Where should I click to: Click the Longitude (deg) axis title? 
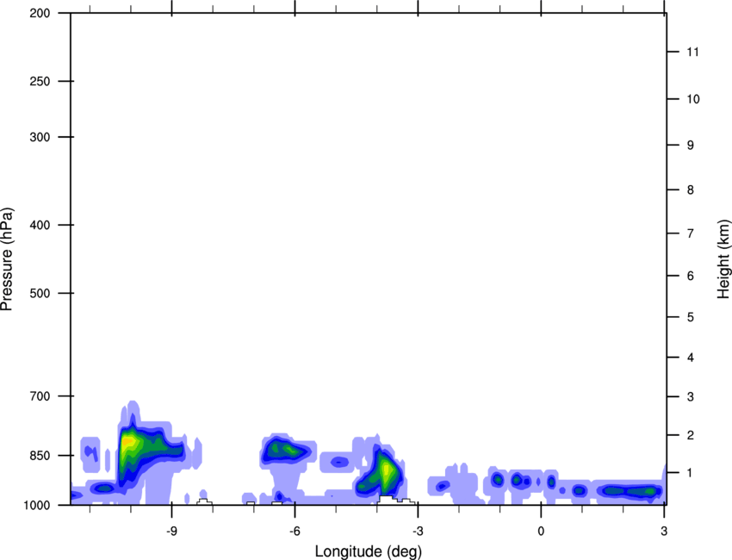coord(369,551)
